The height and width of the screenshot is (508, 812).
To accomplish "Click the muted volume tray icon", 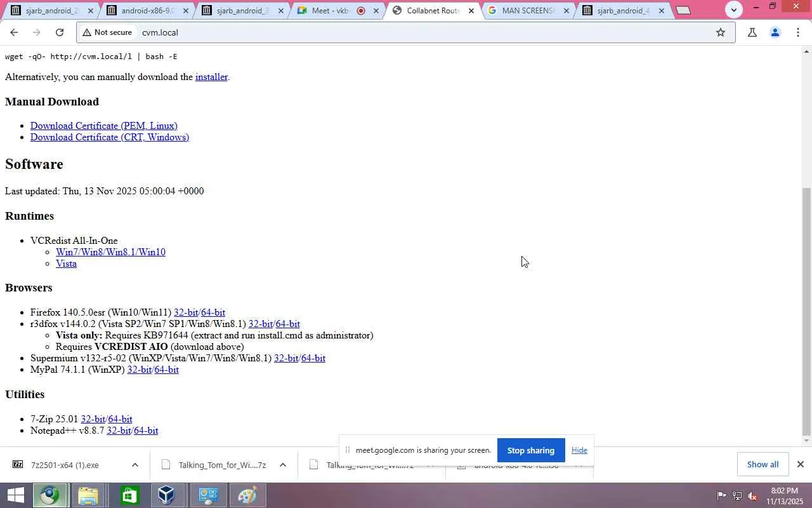I will coord(753,496).
